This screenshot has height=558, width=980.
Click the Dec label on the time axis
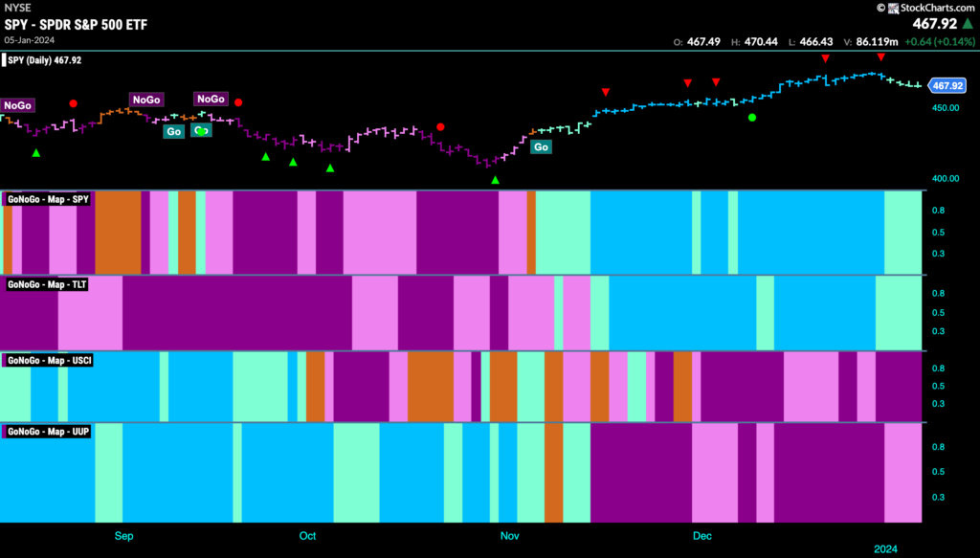point(702,536)
